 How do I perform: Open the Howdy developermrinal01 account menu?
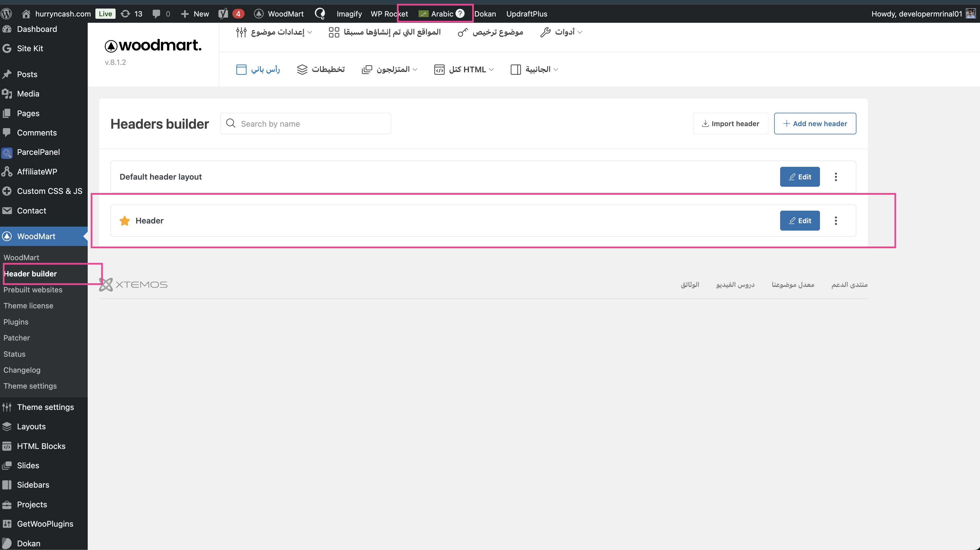[923, 14]
